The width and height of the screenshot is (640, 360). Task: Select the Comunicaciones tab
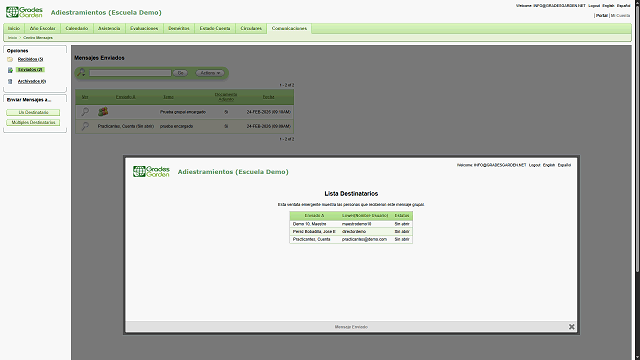tap(289, 29)
